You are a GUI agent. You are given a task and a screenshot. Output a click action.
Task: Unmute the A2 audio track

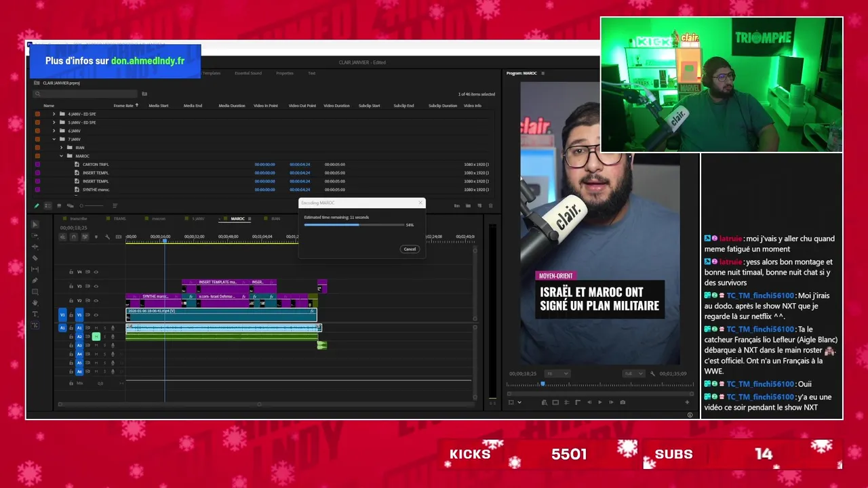[x=96, y=336]
